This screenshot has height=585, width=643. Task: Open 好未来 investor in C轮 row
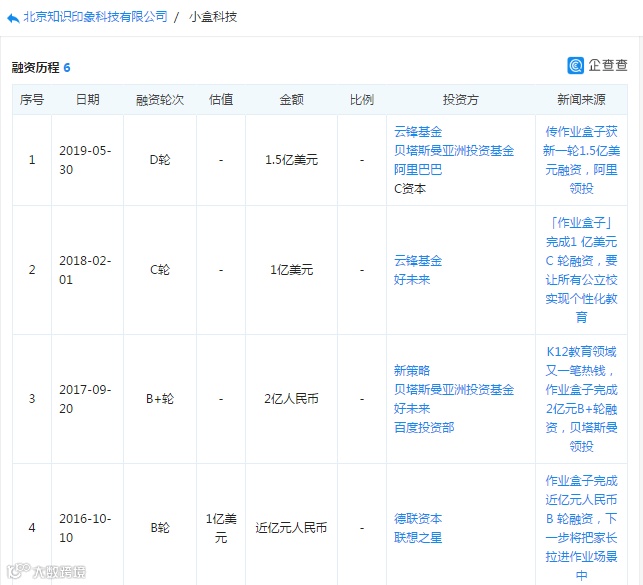412,280
